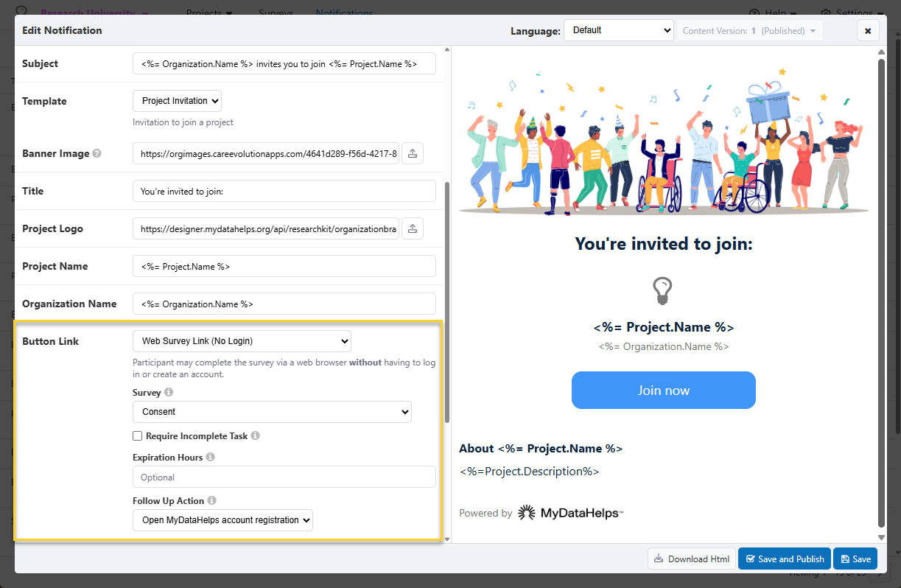The width and height of the screenshot is (901, 588).
Task: Click the Require Incomplete Task info icon
Action: 256,436
